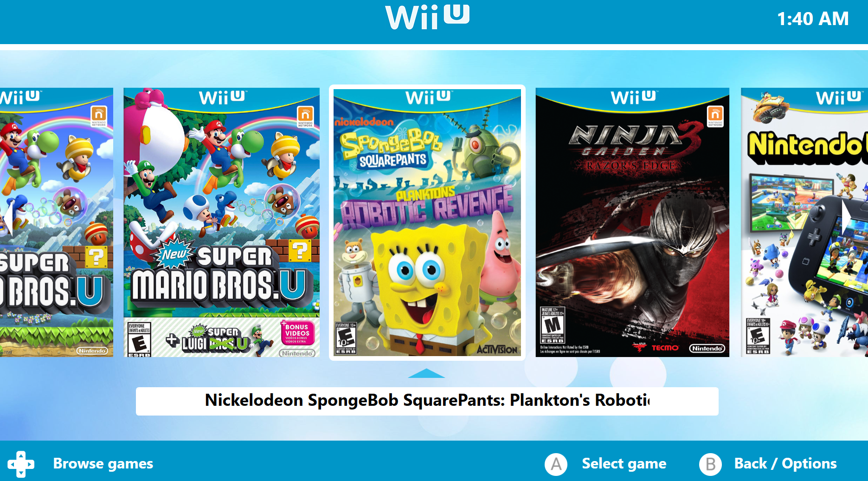Click the Back / Options label
868x481 pixels.
tap(785, 463)
